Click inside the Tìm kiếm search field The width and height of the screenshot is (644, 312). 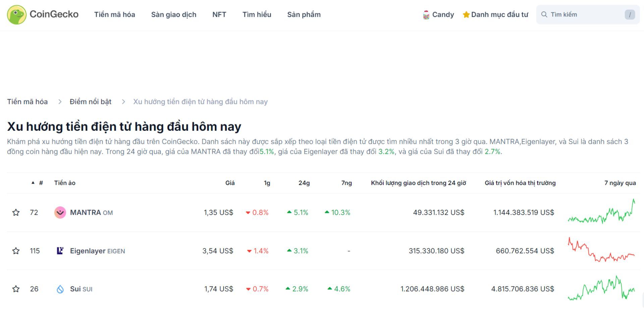pyautogui.click(x=587, y=14)
